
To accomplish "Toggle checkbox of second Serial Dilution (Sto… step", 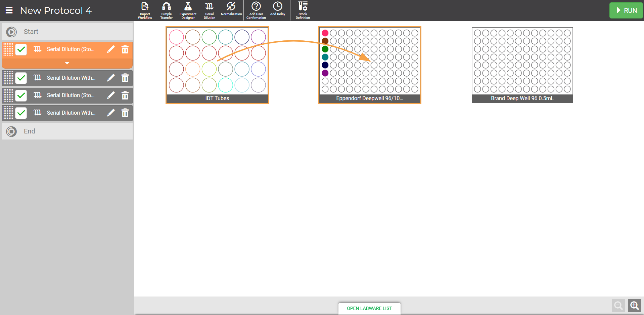I will click(x=21, y=95).
